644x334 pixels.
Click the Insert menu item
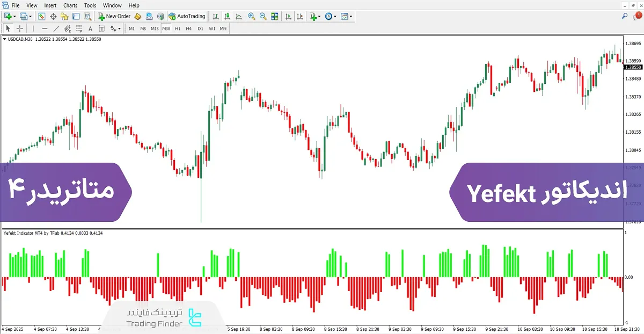50,5
